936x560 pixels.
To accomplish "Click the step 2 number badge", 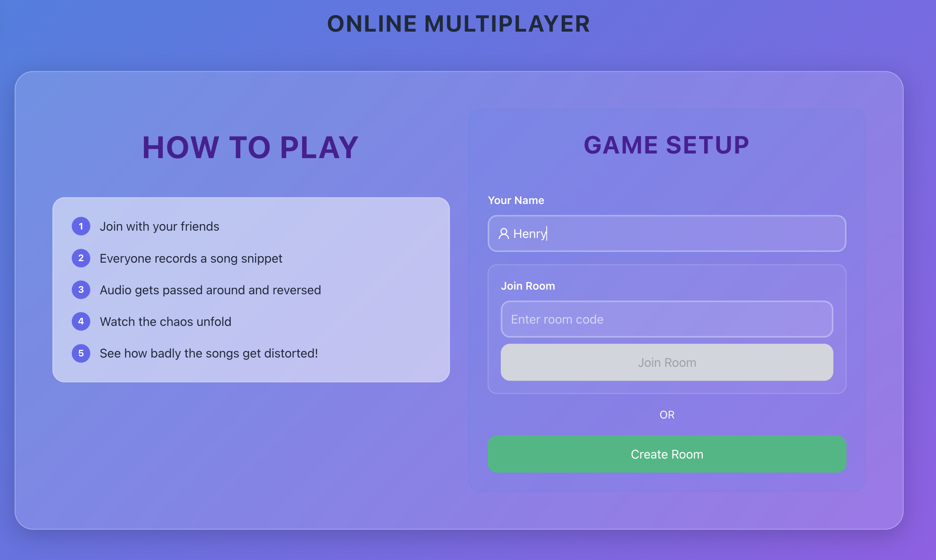I will point(81,258).
